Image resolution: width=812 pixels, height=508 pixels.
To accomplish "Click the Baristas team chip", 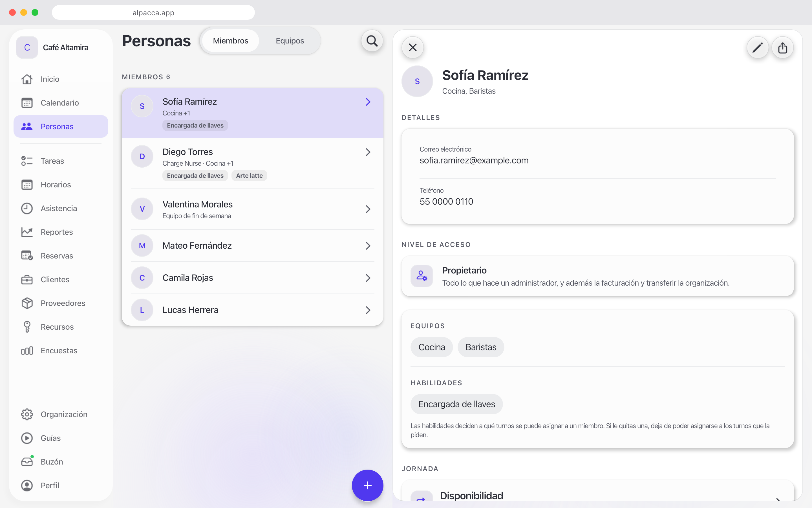I will (x=480, y=347).
